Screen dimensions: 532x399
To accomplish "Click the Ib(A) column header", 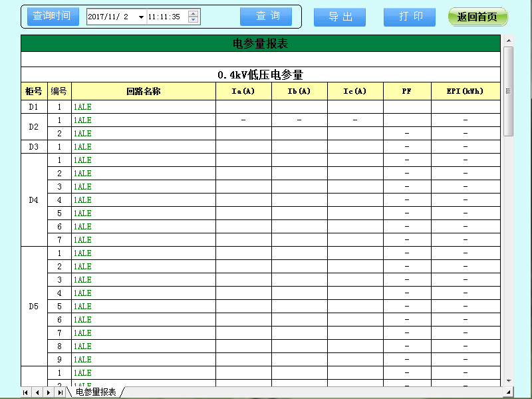I will point(299,91).
